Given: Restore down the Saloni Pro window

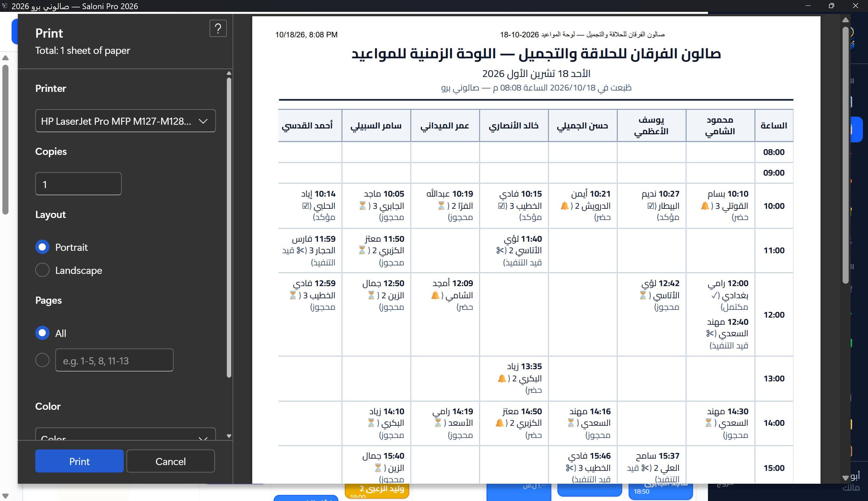Looking at the screenshot, I should (831, 6).
